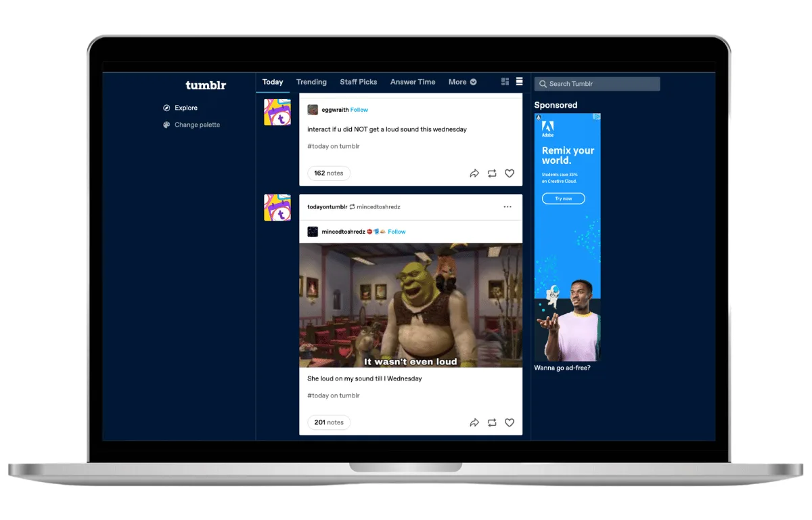Image resolution: width=812 pixels, height=520 pixels.
Task: Click the Sponsored heading
Action: click(556, 105)
